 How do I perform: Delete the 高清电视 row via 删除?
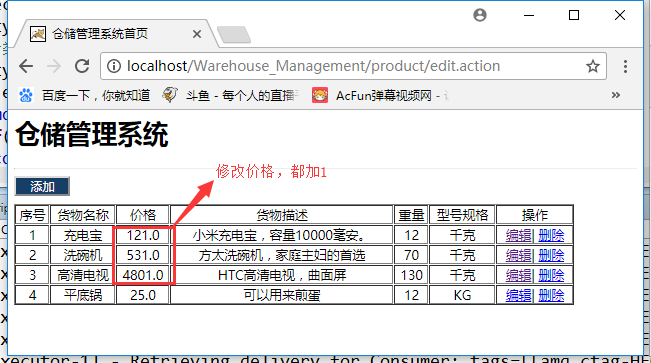point(551,275)
